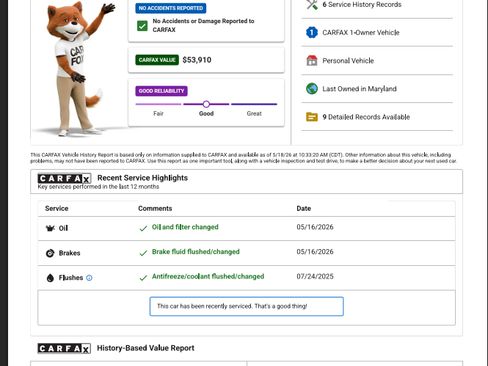This screenshot has height=366, width=488.
Task: Click checkmark next to Oil and filter changed
Action: 143,229
